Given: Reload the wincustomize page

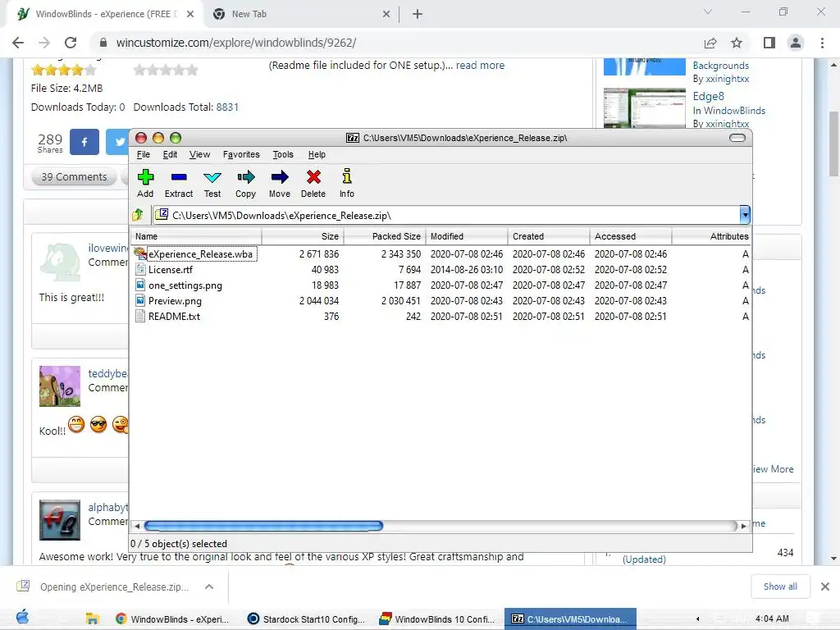Looking at the screenshot, I should point(71,43).
